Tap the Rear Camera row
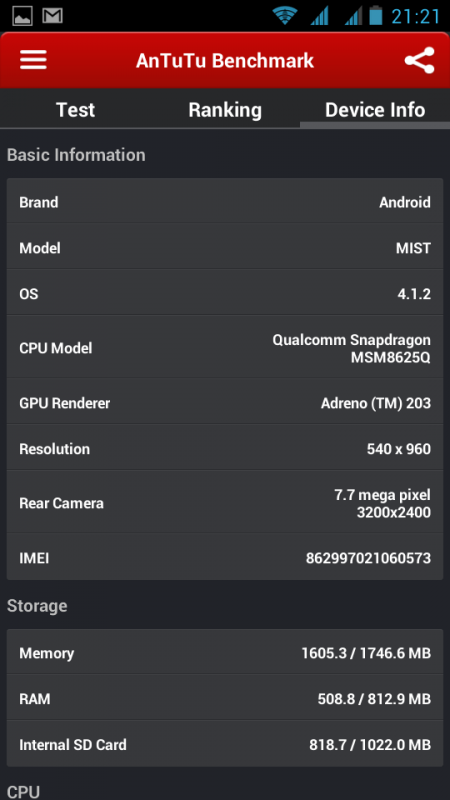The height and width of the screenshot is (800, 450). click(x=225, y=503)
